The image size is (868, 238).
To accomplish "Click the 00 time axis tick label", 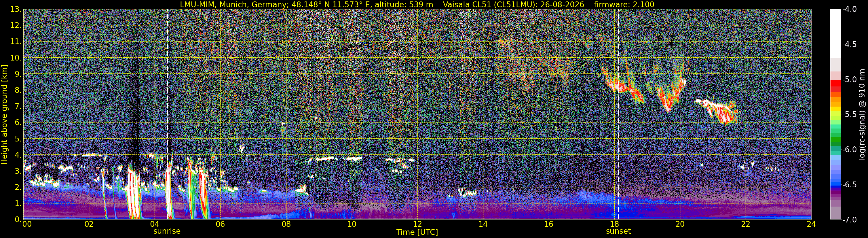I will (26, 224).
